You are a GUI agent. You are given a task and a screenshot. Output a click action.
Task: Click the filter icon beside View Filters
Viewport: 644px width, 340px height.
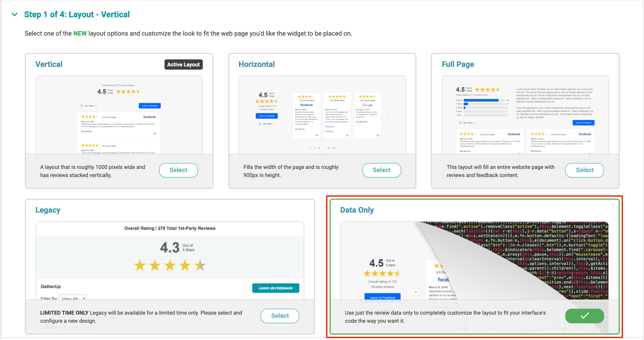[82, 106]
